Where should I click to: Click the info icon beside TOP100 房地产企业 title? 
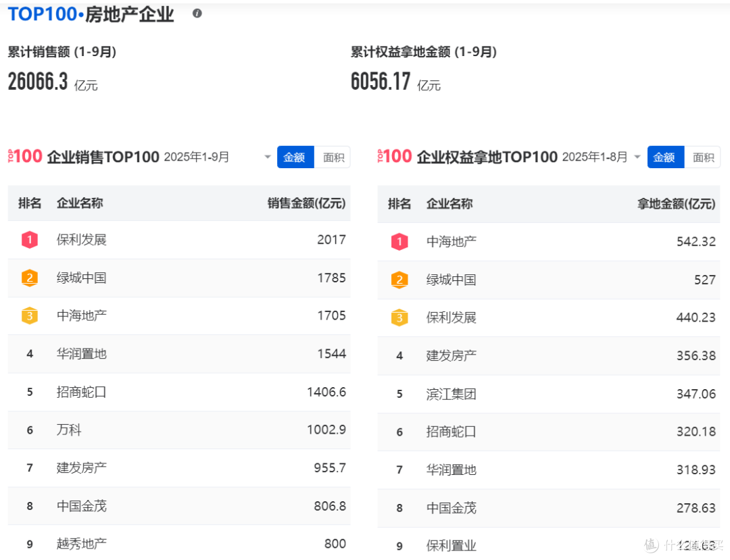pyautogui.click(x=197, y=14)
